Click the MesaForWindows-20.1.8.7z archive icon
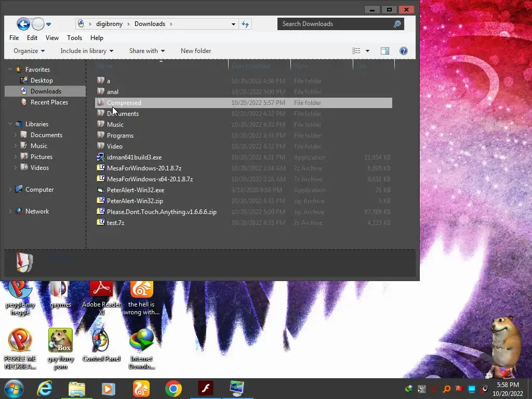The width and height of the screenshot is (532, 399). (100, 168)
